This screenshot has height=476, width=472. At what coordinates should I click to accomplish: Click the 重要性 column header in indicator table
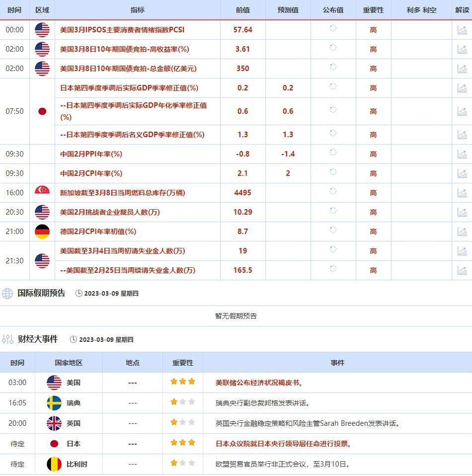pos(373,10)
